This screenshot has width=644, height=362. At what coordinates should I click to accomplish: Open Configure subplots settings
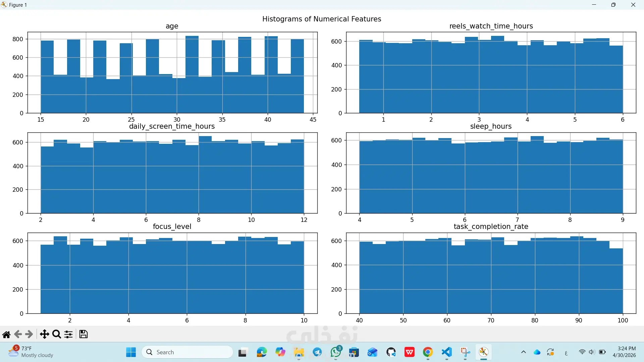(68, 334)
